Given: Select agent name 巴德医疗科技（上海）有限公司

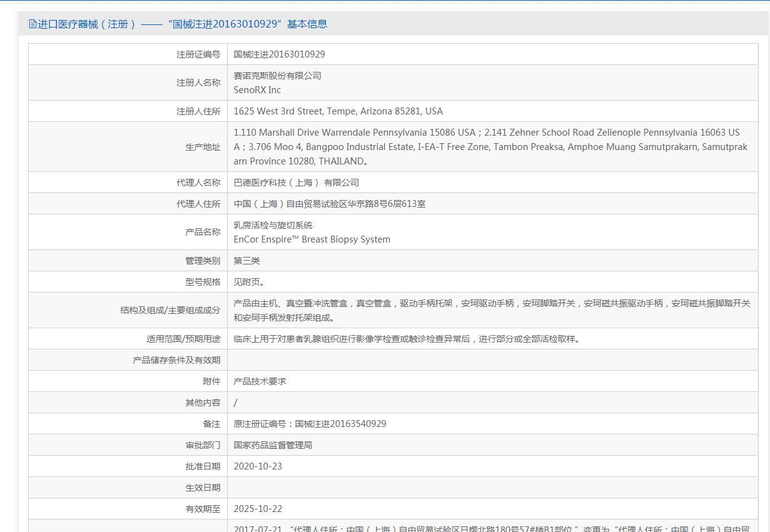Looking at the screenshot, I should pyautogui.click(x=296, y=183).
